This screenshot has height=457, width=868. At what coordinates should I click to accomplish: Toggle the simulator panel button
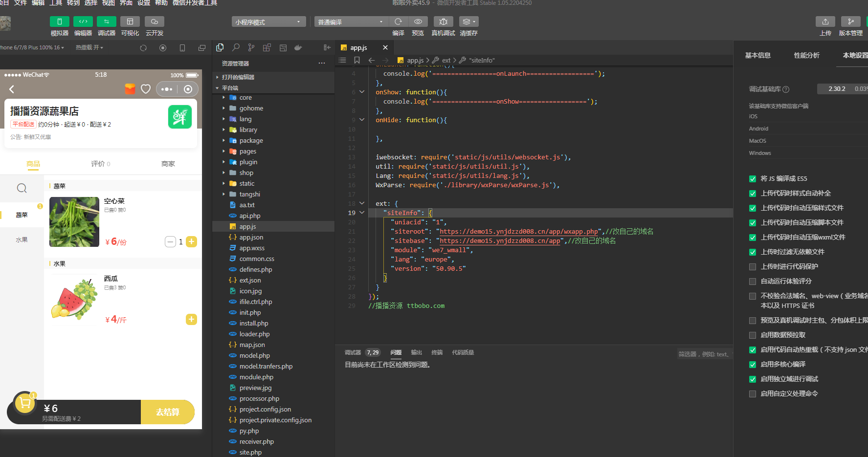60,22
